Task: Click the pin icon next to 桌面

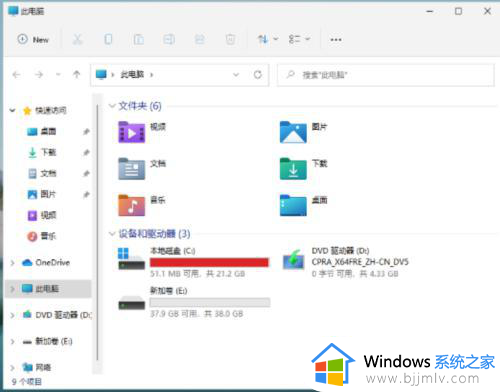Action: pos(86,132)
